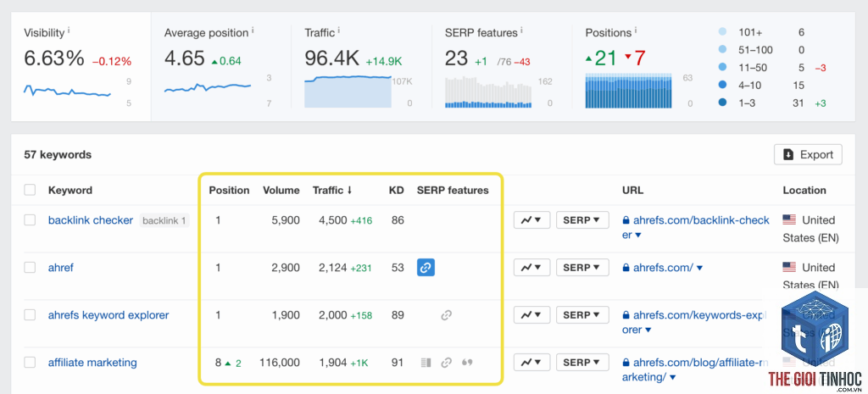Click the KD value 86
Screen dimensions: 868x394
tap(398, 220)
